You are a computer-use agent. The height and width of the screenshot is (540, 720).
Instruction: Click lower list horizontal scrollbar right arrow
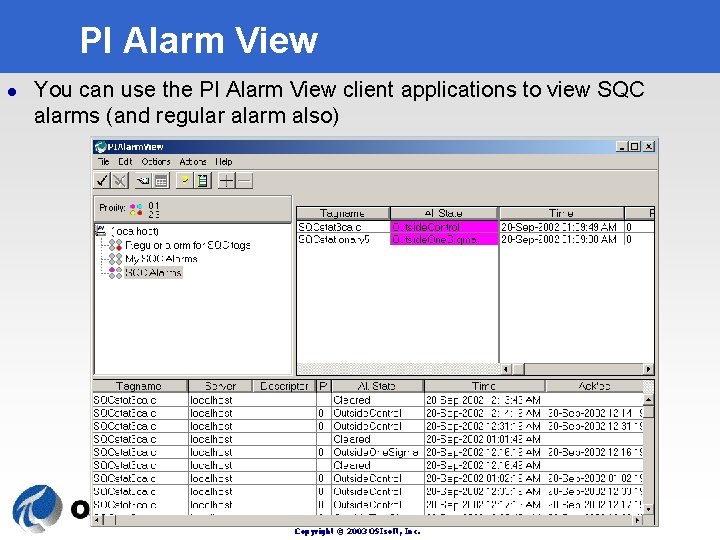pos(637,520)
